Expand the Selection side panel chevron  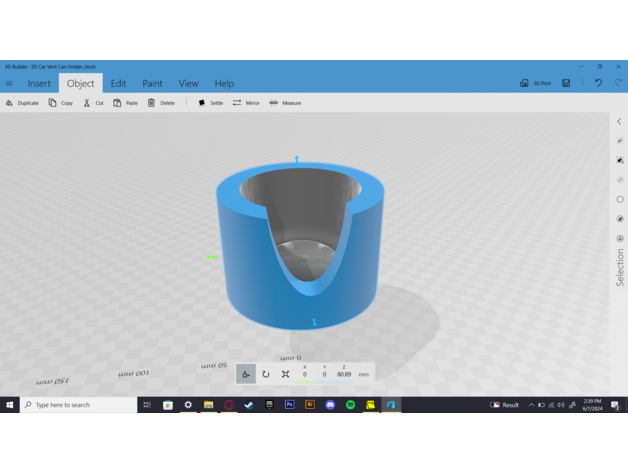click(x=619, y=122)
